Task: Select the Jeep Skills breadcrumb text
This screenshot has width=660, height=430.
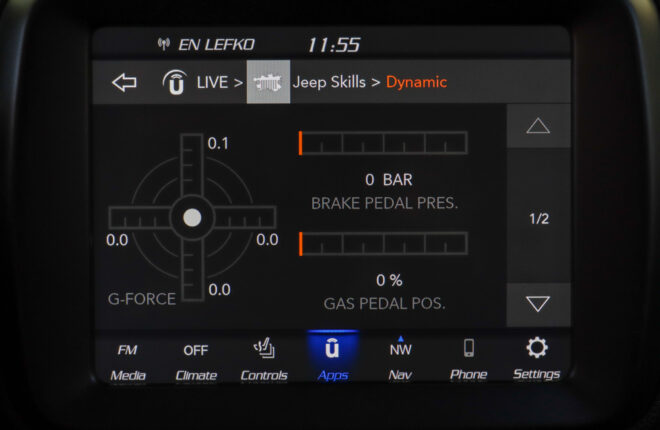Action: [329, 82]
